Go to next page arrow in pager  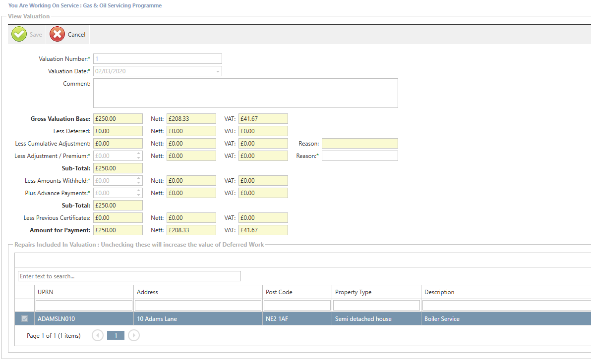coord(133,336)
